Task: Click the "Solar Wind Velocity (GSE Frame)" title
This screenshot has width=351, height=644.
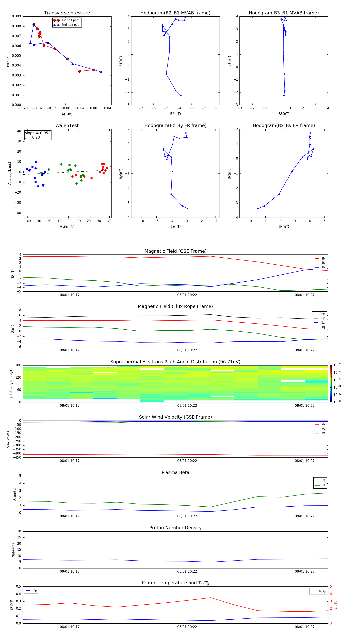Action: (x=175, y=417)
